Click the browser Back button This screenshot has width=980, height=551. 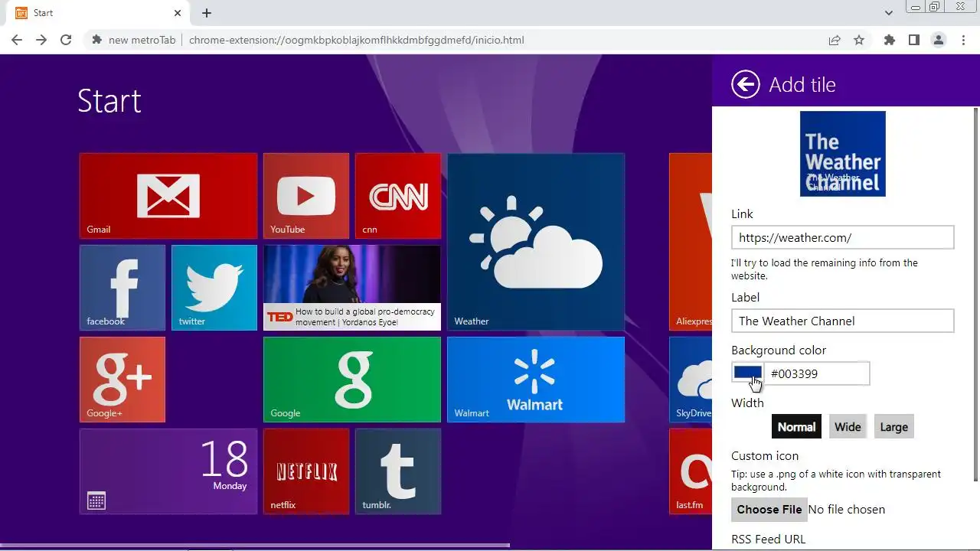pos(17,40)
